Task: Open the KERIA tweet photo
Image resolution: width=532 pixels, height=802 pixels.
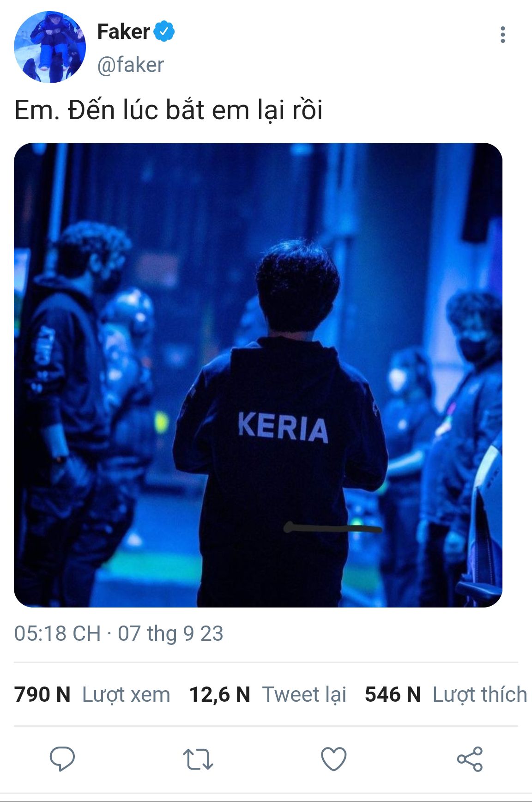Action: (258, 375)
